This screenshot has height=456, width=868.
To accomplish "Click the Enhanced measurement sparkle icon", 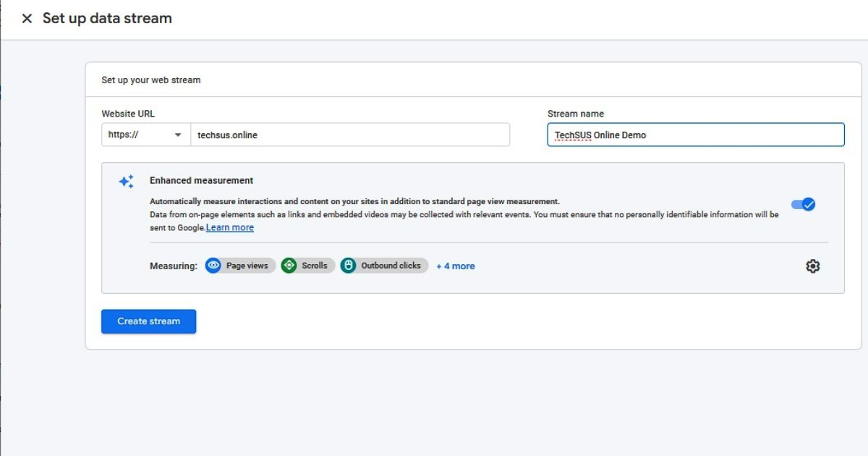I will pyautogui.click(x=127, y=181).
